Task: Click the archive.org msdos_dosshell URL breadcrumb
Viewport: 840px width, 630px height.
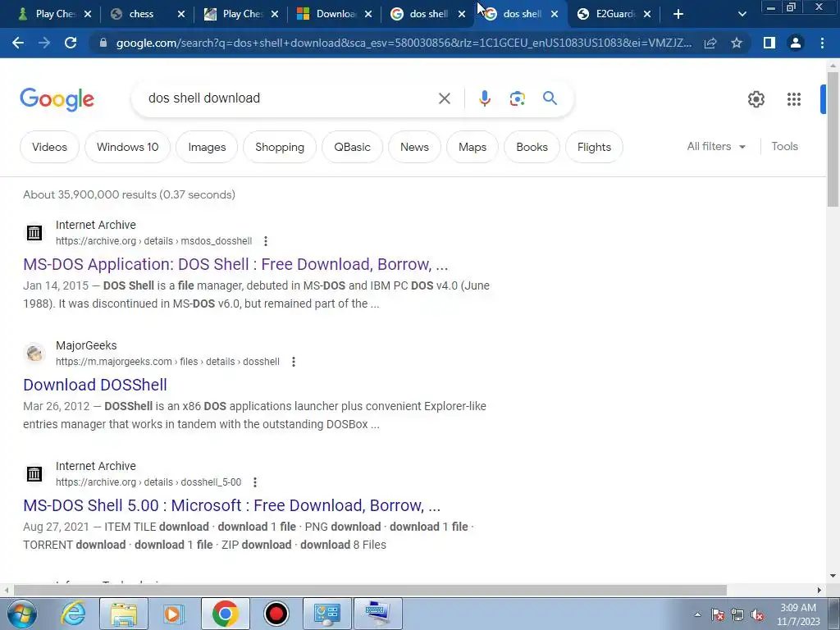Action: point(153,241)
